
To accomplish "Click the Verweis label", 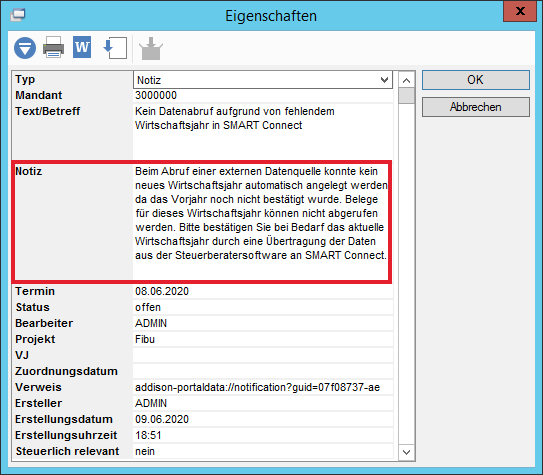I will tap(38, 387).
